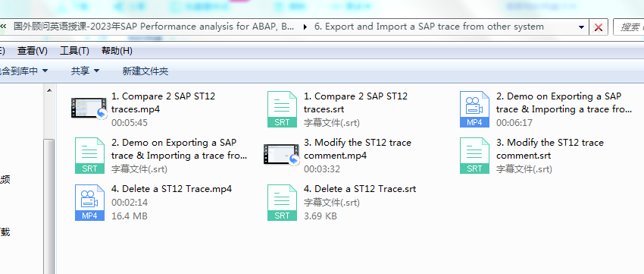This screenshot has width=644, height=274.
Task: Open the 3. Modify the ST12 trace comment.mp4 thumbnail
Action: pyautogui.click(x=282, y=155)
